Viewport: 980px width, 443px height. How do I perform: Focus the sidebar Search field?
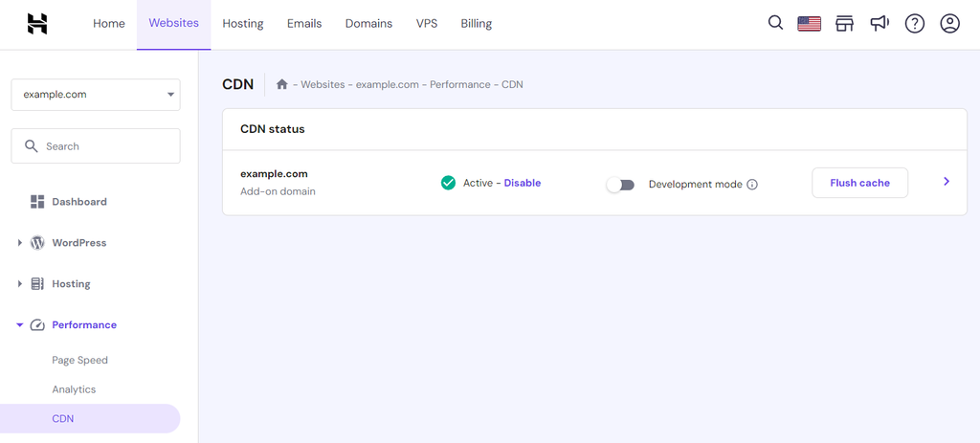pos(96,146)
